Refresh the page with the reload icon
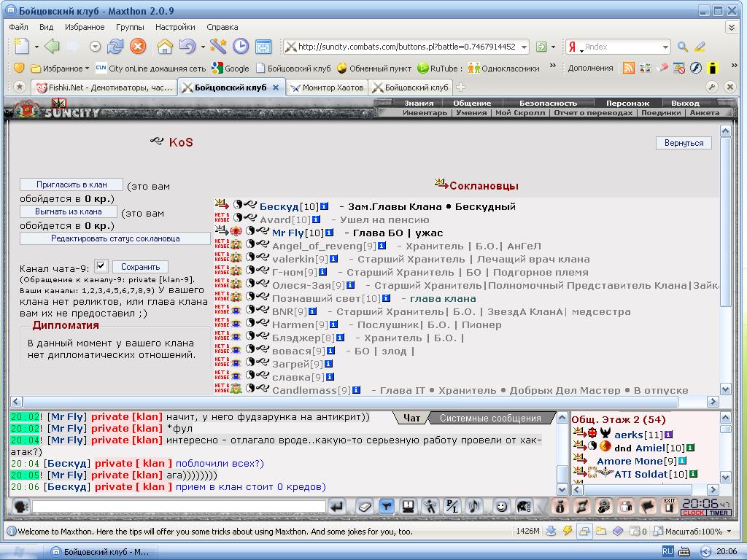The height and width of the screenshot is (560, 747). 115,46
